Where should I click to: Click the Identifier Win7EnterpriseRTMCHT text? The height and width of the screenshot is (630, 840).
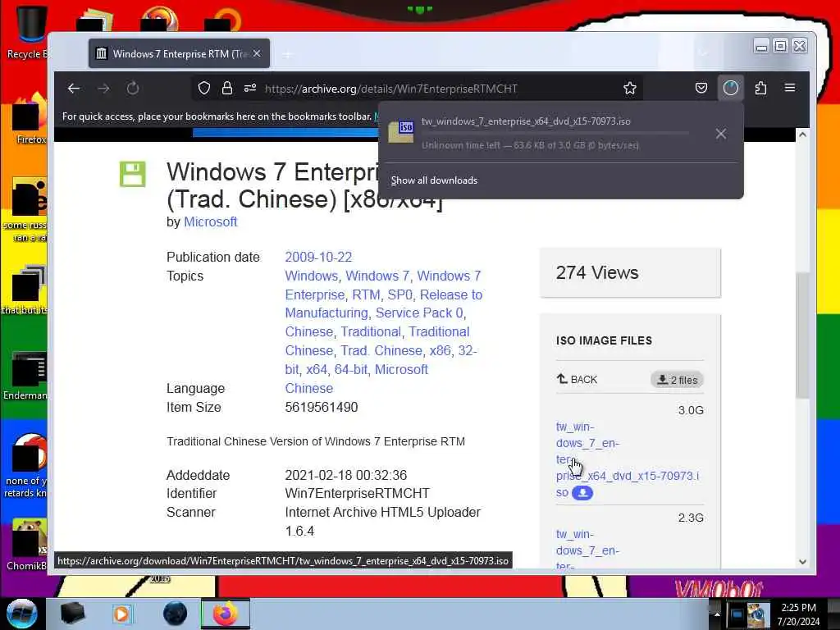(x=358, y=493)
